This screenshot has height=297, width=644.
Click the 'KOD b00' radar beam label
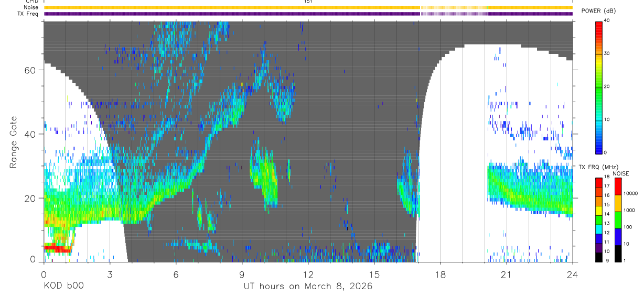point(63,286)
